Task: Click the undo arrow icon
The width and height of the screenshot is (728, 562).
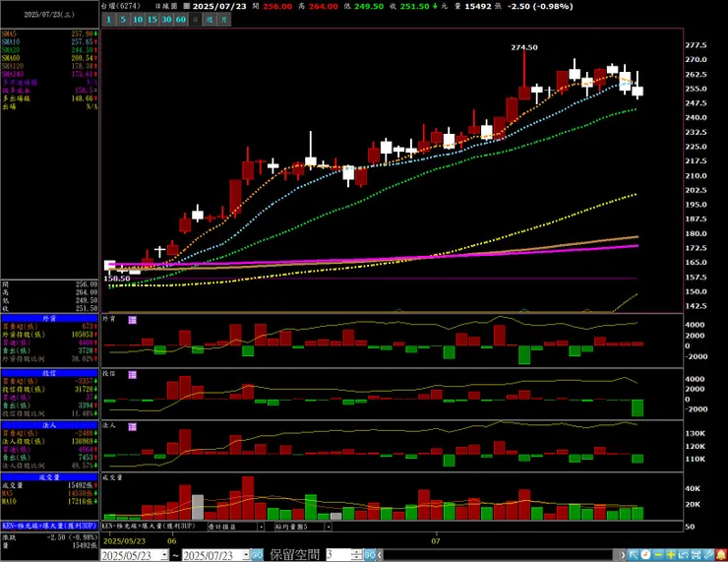Action: tap(684, 554)
